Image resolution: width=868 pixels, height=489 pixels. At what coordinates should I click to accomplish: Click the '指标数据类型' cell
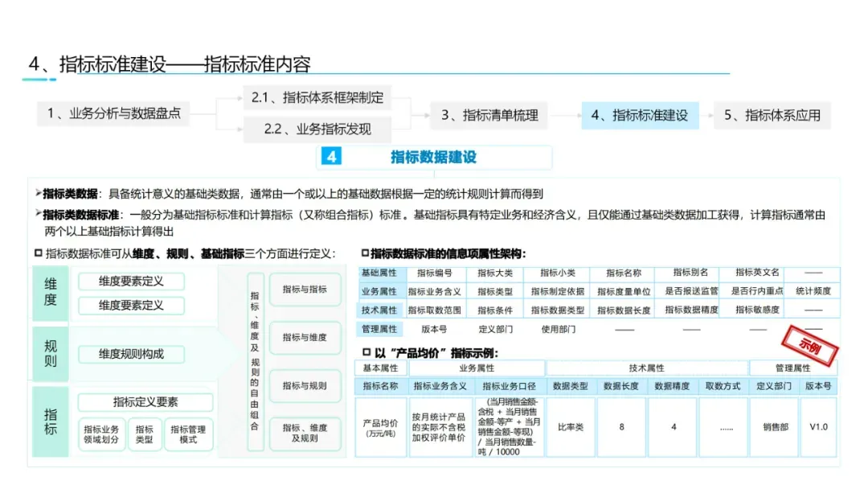558,310
